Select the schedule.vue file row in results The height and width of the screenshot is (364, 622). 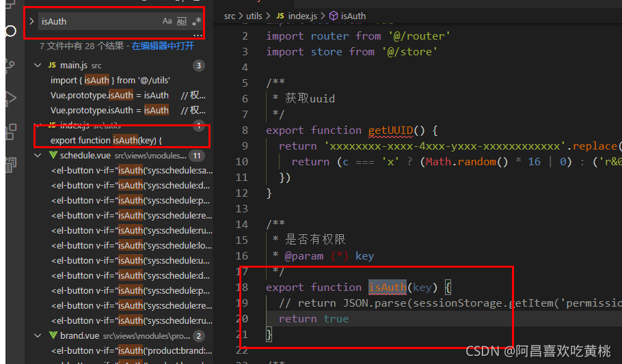119,156
